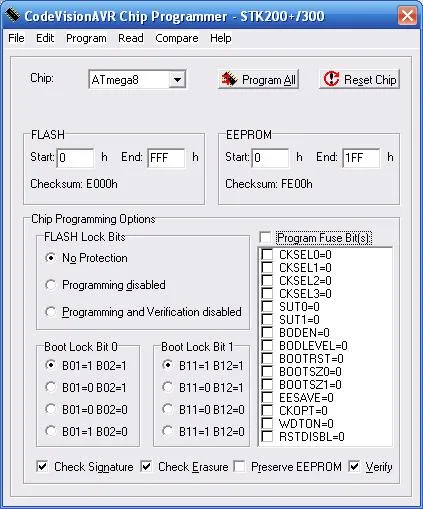Select the B01=0 B02=1 radio button
The height and width of the screenshot is (509, 423).
pos(50,387)
